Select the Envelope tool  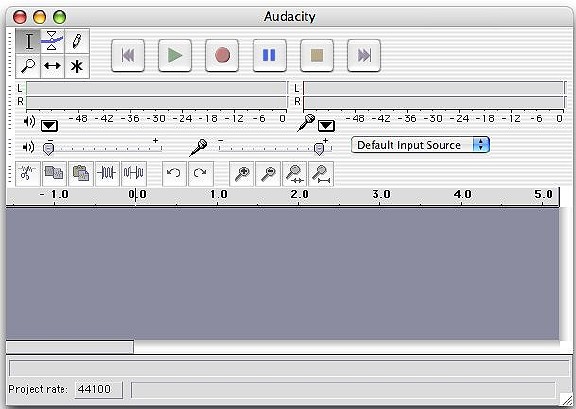(x=52, y=41)
